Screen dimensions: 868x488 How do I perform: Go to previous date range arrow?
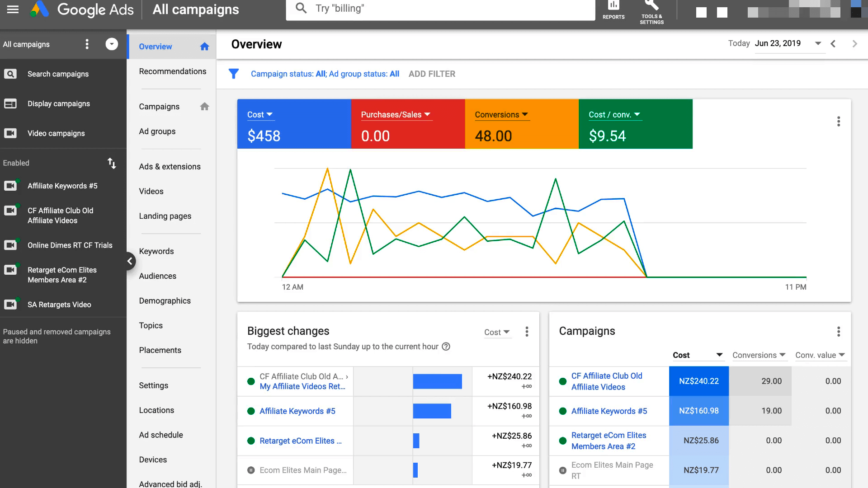click(833, 44)
